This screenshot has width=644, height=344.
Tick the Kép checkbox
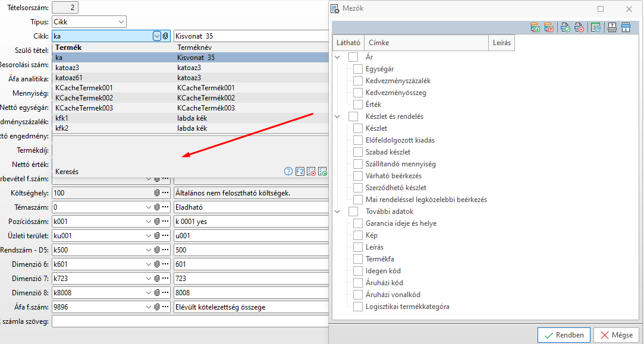pos(358,235)
